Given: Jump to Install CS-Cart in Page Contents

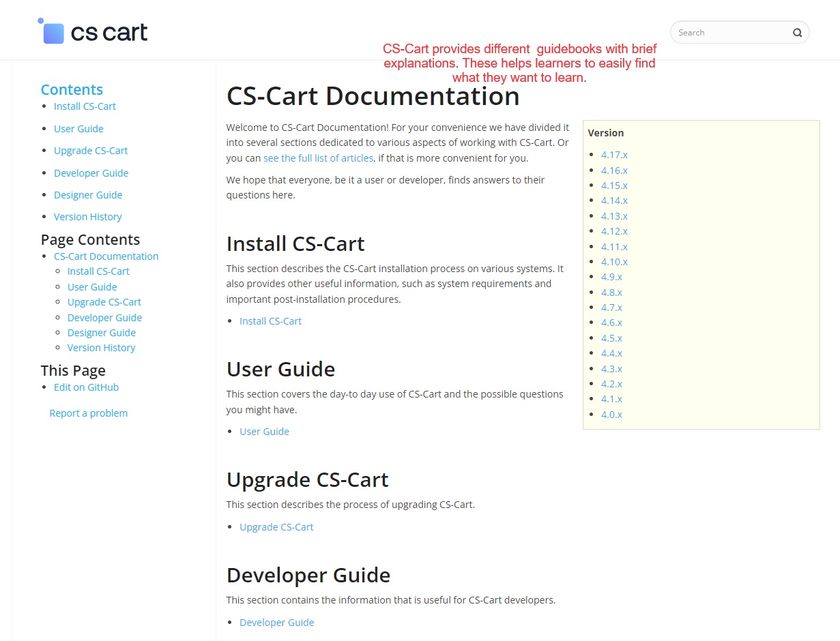Looking at the screenshot, I should tap(98, 271).
